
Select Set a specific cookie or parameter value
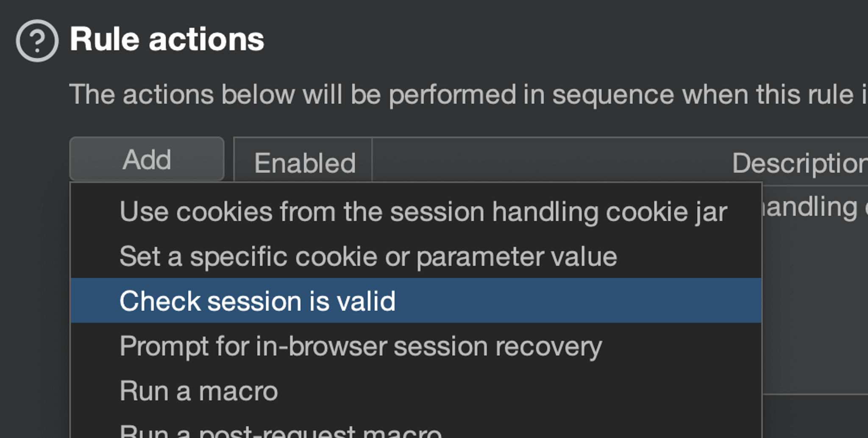(368, 257)
